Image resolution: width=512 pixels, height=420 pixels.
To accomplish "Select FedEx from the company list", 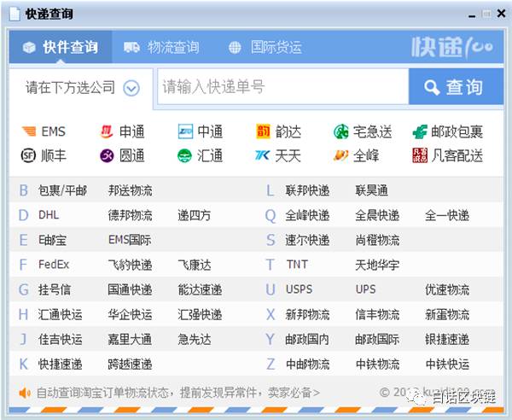I will pos(54,265).
